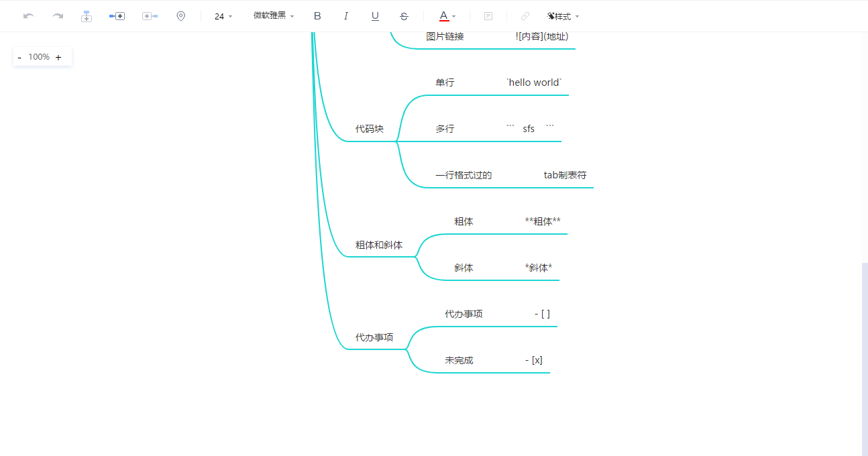Viewport: 868px width, 456px height.
Task: Select the 图片链接 node
Action: pyautogui.click(x=445, y=36)
